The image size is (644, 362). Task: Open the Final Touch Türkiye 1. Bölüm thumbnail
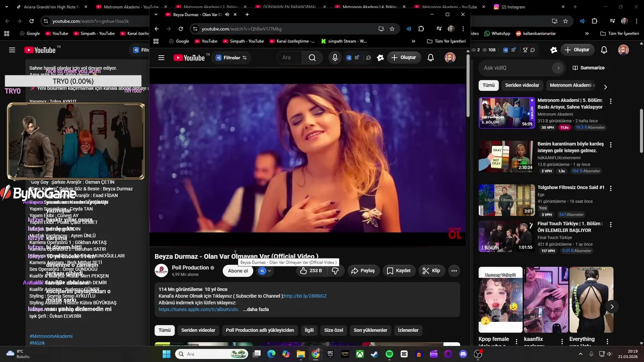coord(507,236)
